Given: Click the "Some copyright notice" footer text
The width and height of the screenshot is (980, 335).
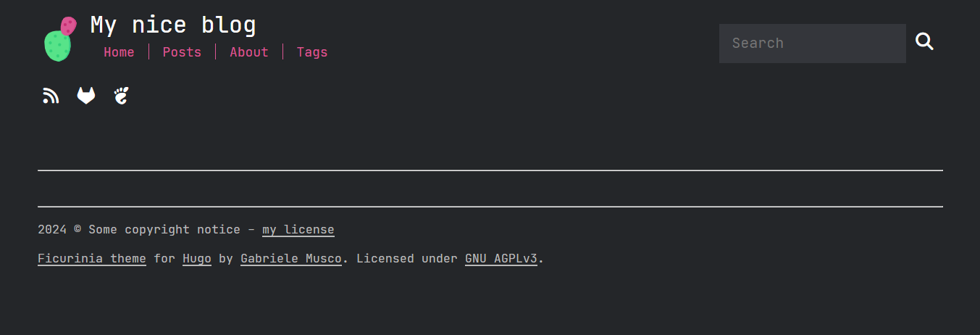Looking at the screenshot, I should coord(164,230).
